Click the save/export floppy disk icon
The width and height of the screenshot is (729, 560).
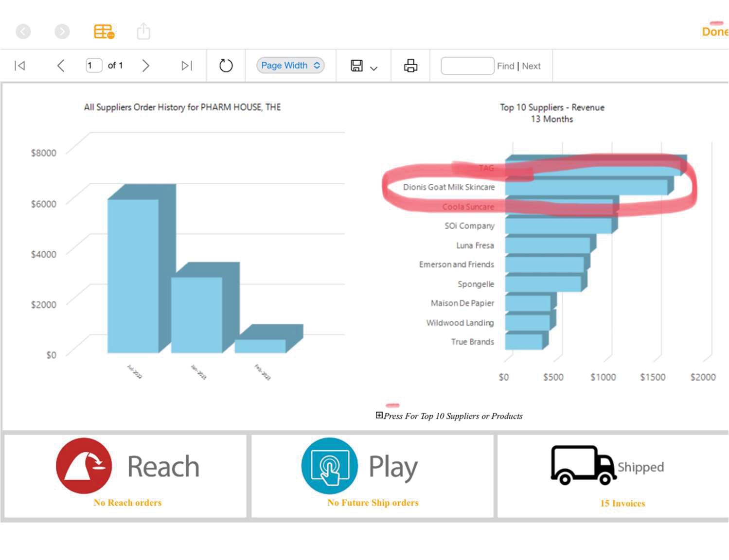[357, 66]
